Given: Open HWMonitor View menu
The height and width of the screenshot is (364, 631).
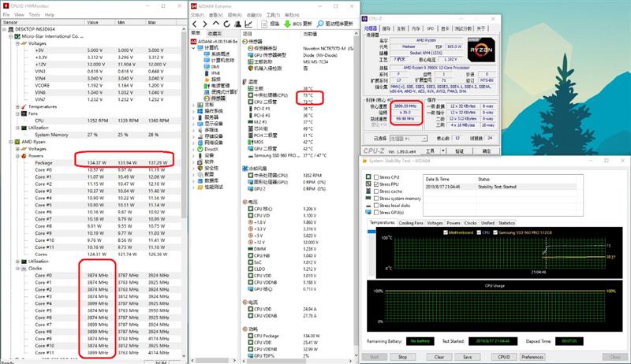Looking at the screenshot, I should tap(19, 14).
